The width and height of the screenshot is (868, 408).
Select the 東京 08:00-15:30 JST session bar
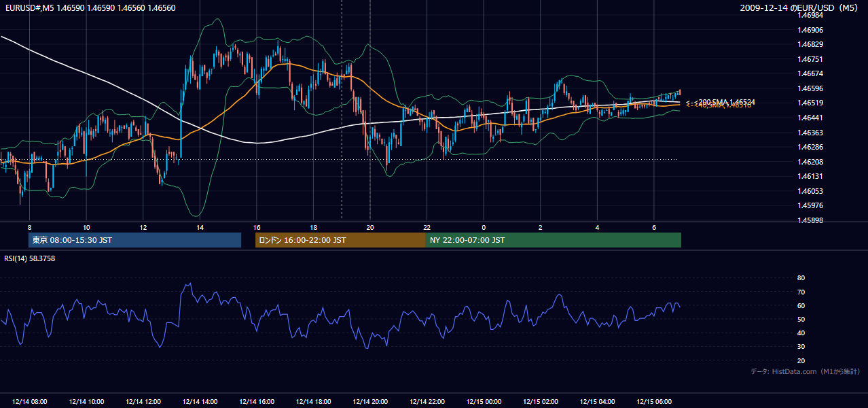pyautogui.click(x=134, y=240)
